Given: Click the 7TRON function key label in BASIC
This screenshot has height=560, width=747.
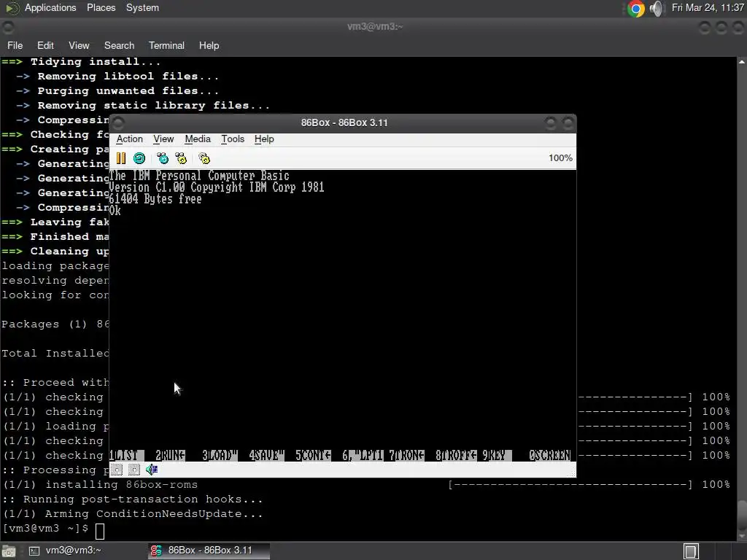Looking at the screenshot, I should click(x=406, y=456).
